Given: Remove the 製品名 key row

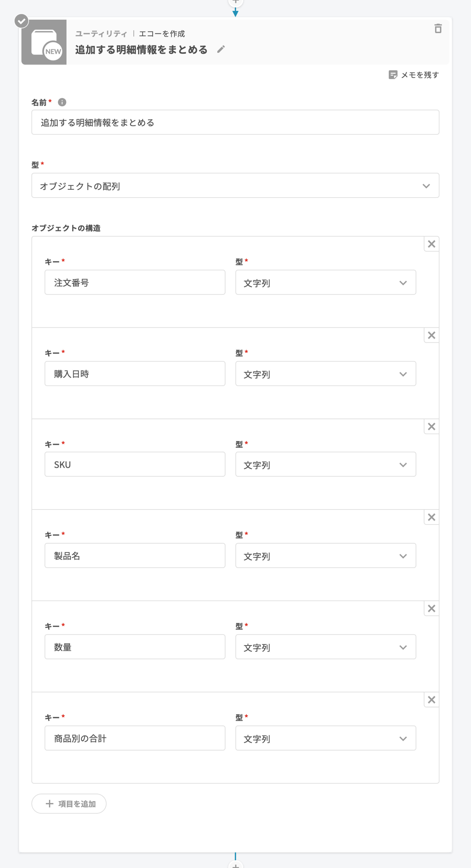Looking at the screenshot, I should click(431, 517).
